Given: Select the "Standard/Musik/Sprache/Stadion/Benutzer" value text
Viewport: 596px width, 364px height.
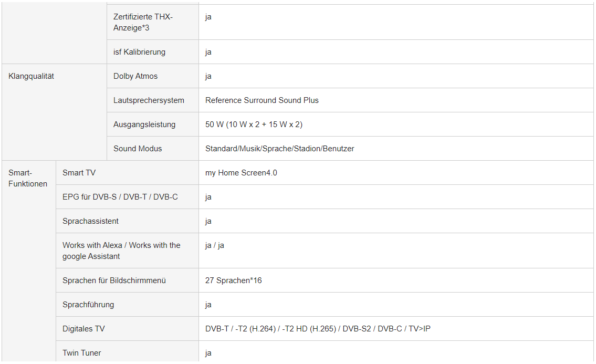Looking at the screenshot, I should (x=279, y=149).
